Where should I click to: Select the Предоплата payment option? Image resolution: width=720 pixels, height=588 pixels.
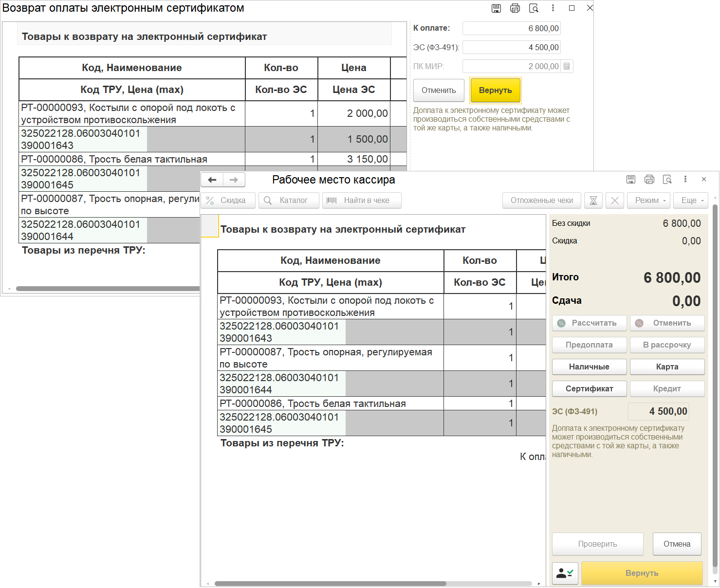click(590, 345)
